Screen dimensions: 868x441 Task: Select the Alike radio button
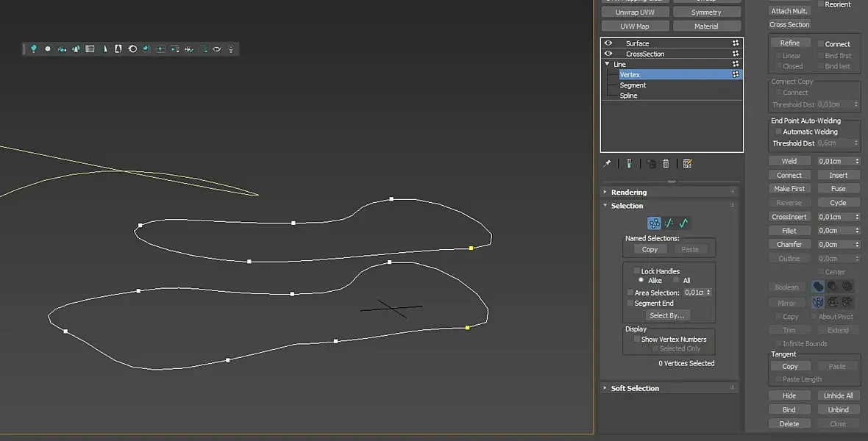pos(641,281)
